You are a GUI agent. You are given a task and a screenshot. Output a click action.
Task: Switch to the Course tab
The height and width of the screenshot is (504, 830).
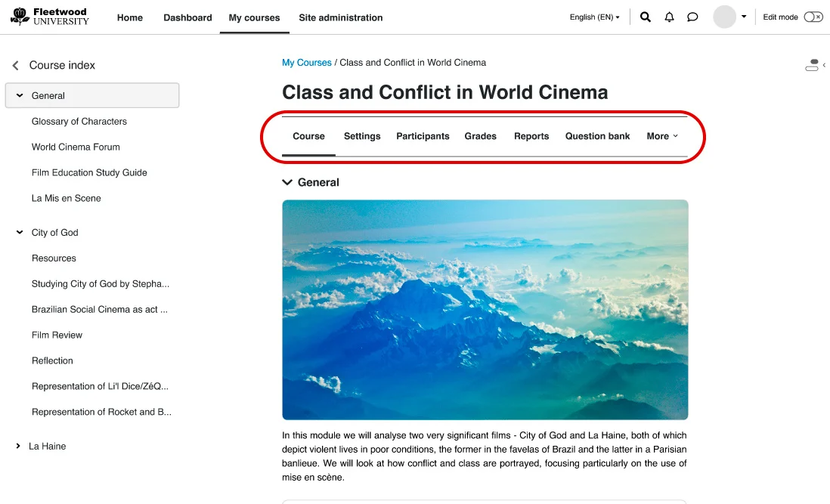coord(308,136)
